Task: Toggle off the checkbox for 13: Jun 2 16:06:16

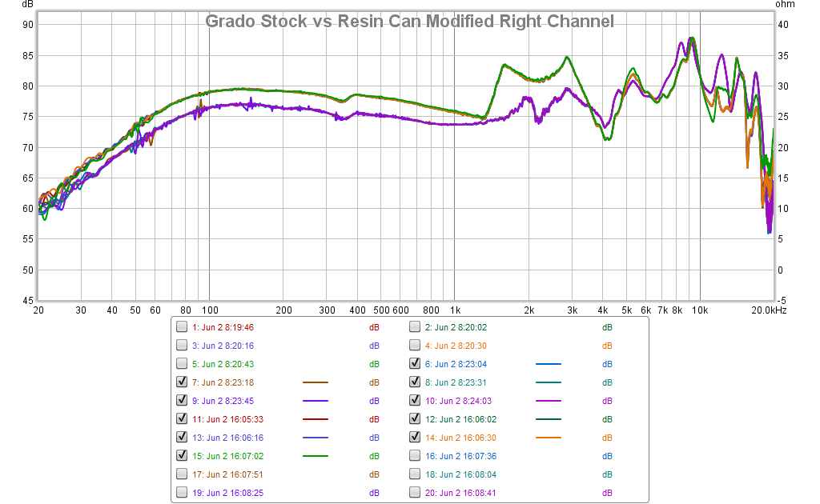Action: coord(182,437)
